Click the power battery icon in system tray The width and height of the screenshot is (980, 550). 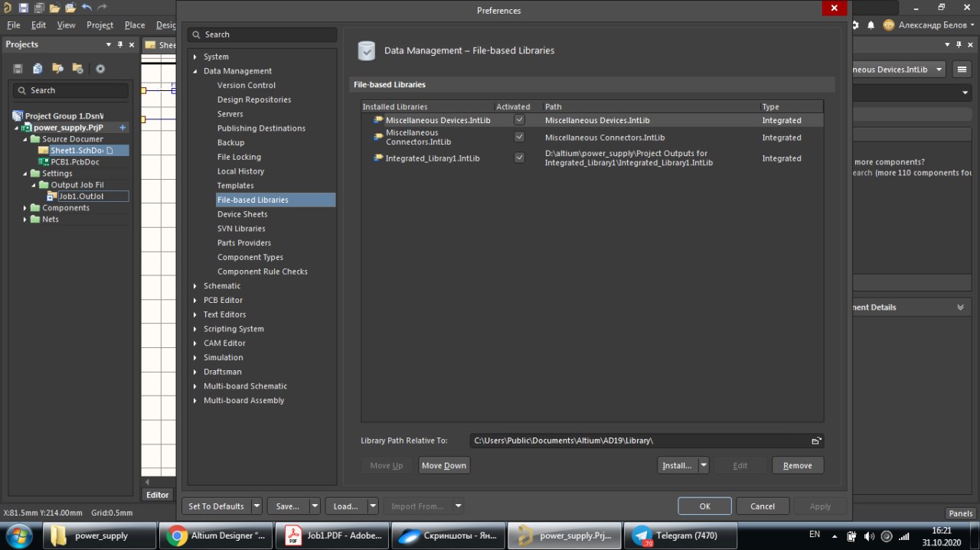pyautogui.click(x=851, y=536)
